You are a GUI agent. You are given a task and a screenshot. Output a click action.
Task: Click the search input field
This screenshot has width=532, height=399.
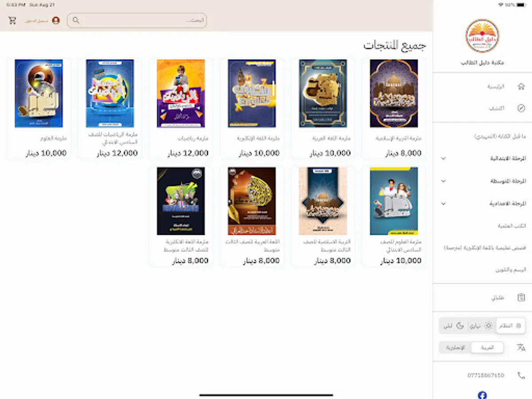tap(137, 20)
